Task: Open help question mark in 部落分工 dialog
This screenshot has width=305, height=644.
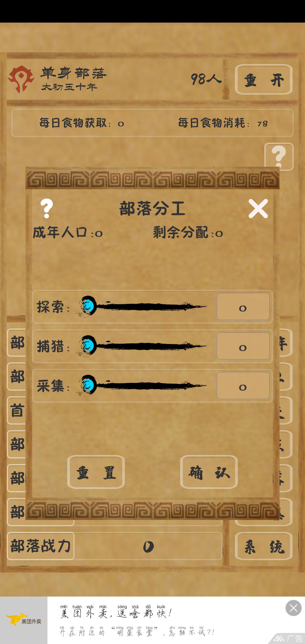Action: point(47,208)
